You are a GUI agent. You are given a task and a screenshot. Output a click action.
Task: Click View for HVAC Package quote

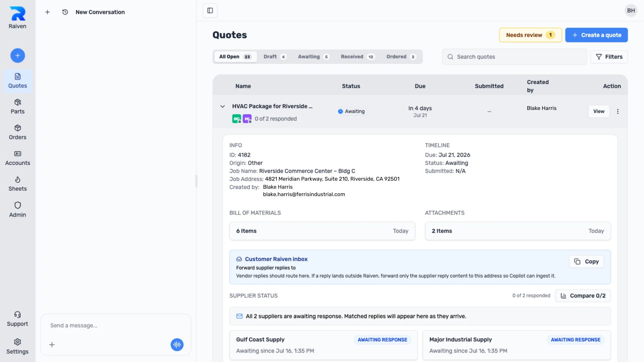[x=599, y=111]
